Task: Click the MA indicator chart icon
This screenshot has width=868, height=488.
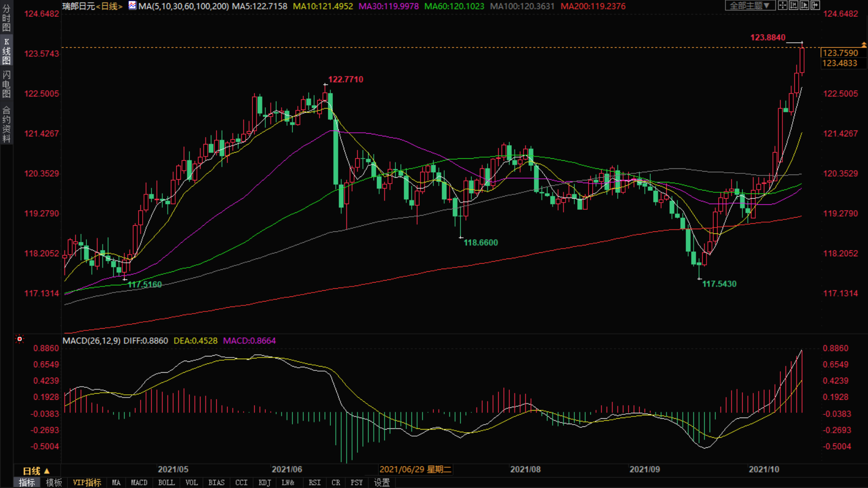Action: [132, 5]
